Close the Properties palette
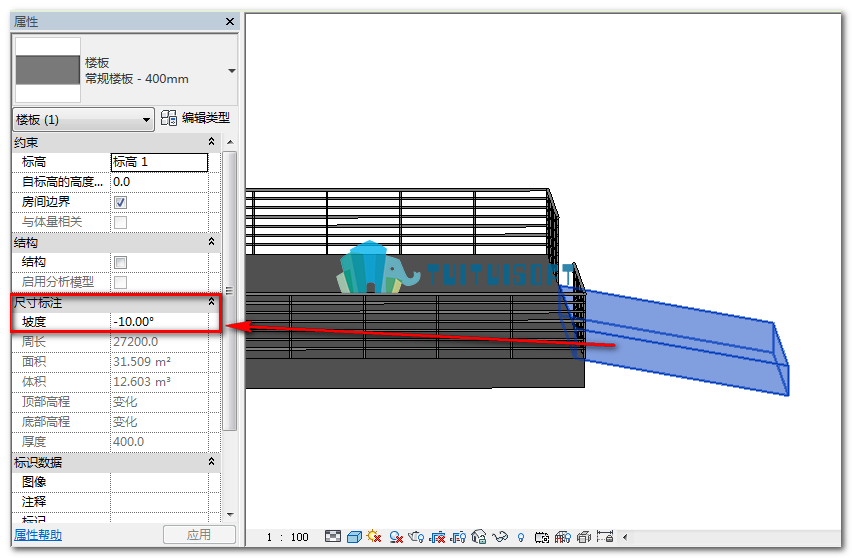 (230, 21)
